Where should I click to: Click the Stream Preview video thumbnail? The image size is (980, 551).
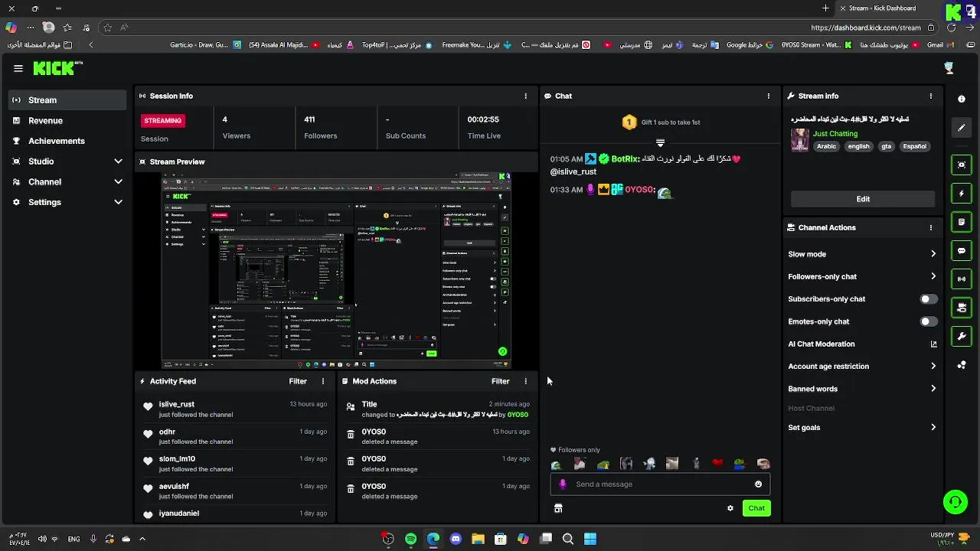pyautogui.click(x=336, y=271)
